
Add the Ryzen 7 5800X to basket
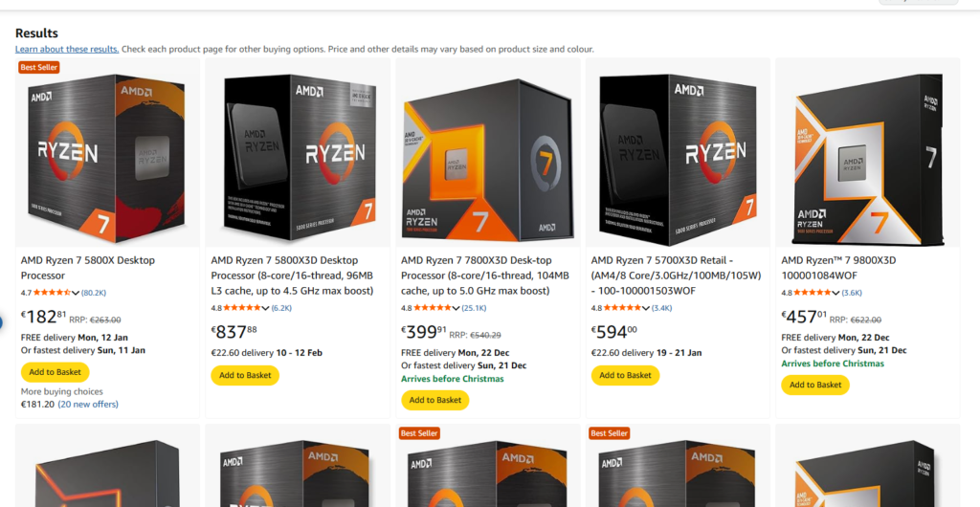point(55,372)
